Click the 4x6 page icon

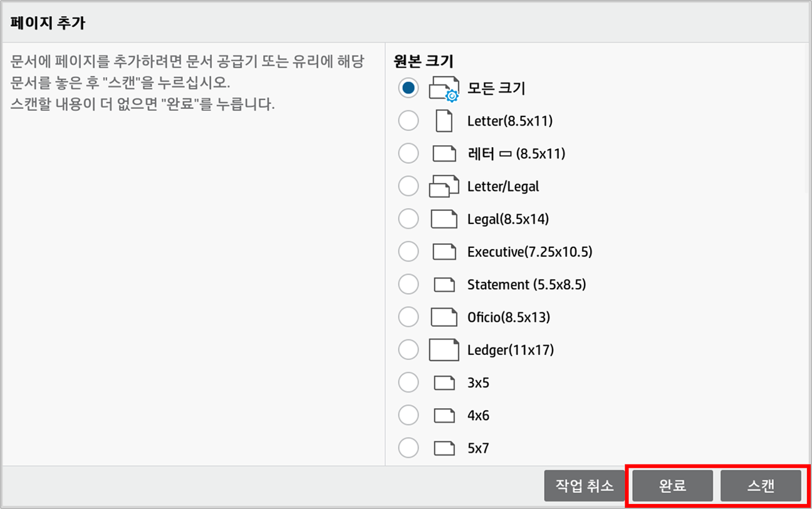tap(444, 415)
